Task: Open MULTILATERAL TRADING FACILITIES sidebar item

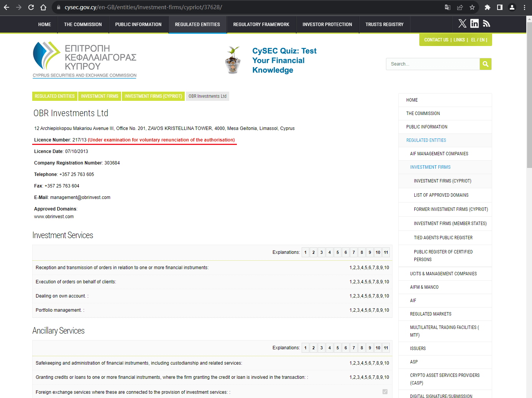Action: tap(445, 331)
